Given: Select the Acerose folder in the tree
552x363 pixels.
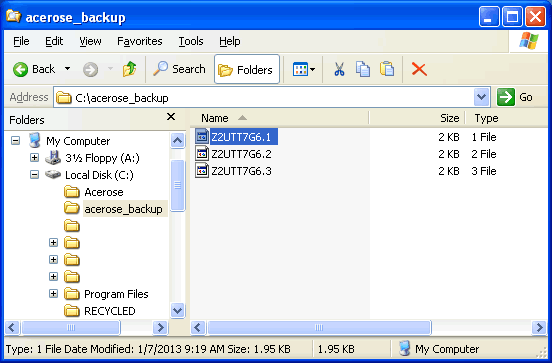Looking at the screenshot, I should click(x=104, y=192).
